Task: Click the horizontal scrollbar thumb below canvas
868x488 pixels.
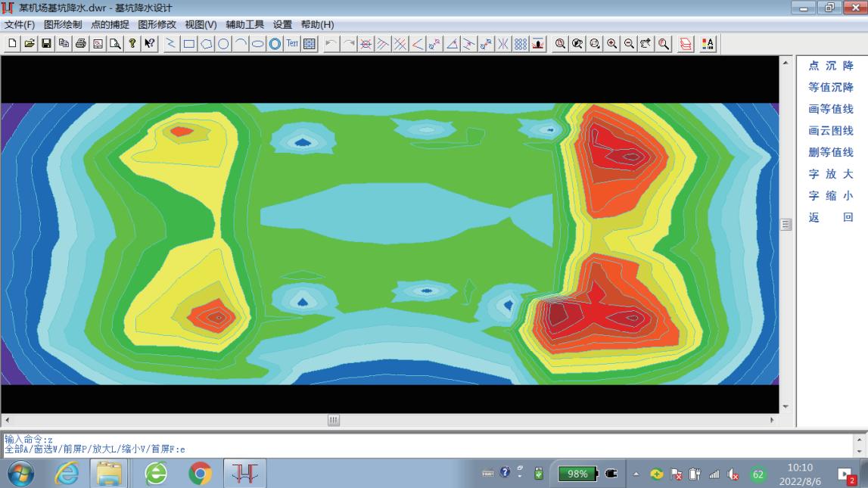Action: click(x=334, y=420)
